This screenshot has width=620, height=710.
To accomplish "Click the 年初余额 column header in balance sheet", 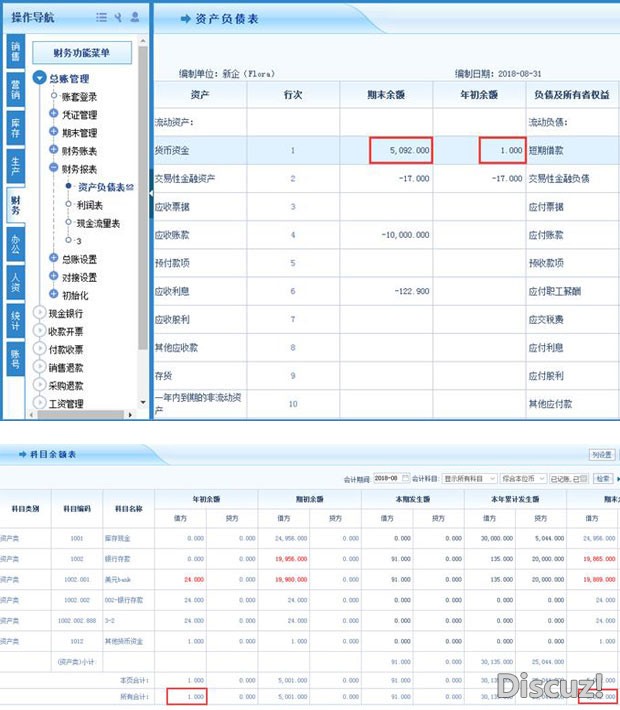I will pos(479,95).
